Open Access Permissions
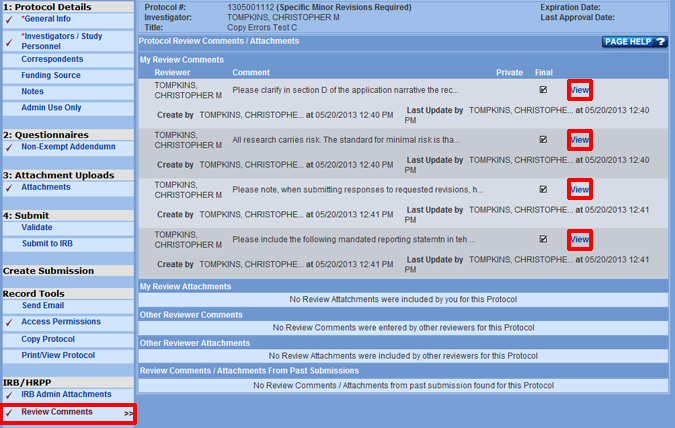 (x=61, y=322)
